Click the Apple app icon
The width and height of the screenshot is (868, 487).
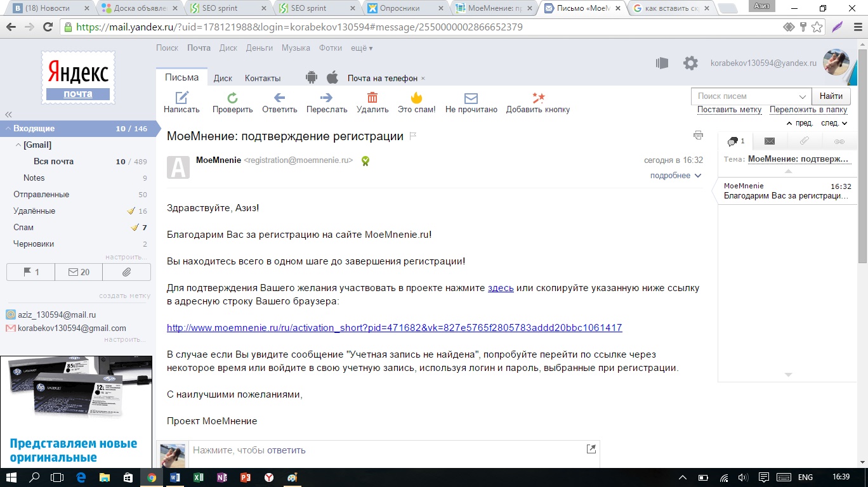(x=332, y=77)
